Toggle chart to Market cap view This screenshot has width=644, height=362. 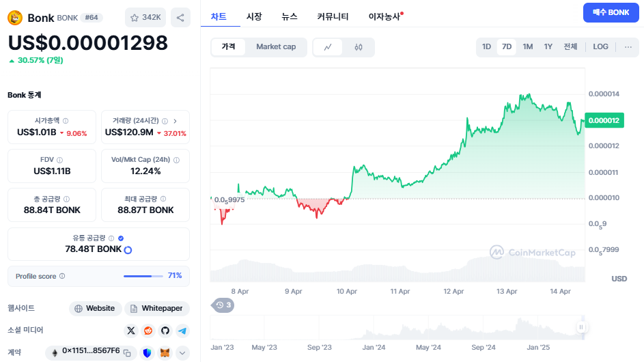click(x=276, y=47)
